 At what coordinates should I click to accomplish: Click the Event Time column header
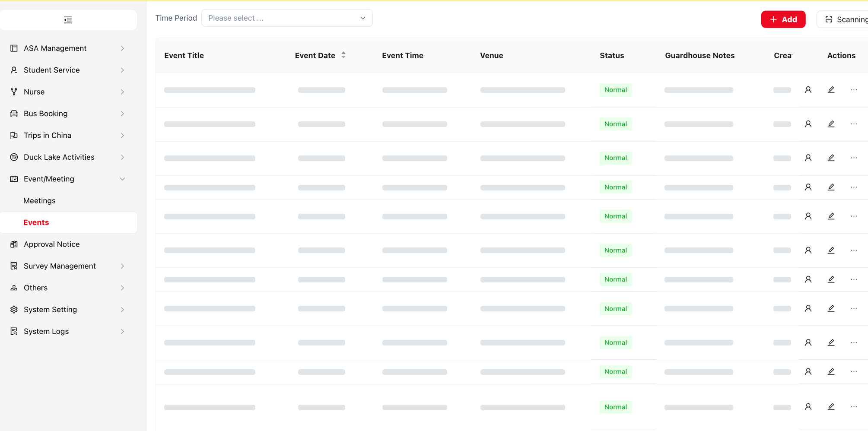pos(403,56)
